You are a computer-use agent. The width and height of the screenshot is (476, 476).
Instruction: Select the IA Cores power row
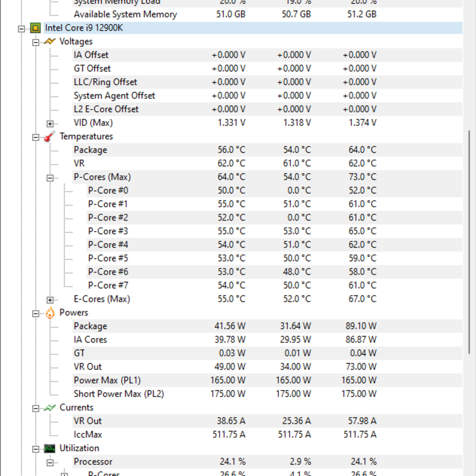coord(267,340)
